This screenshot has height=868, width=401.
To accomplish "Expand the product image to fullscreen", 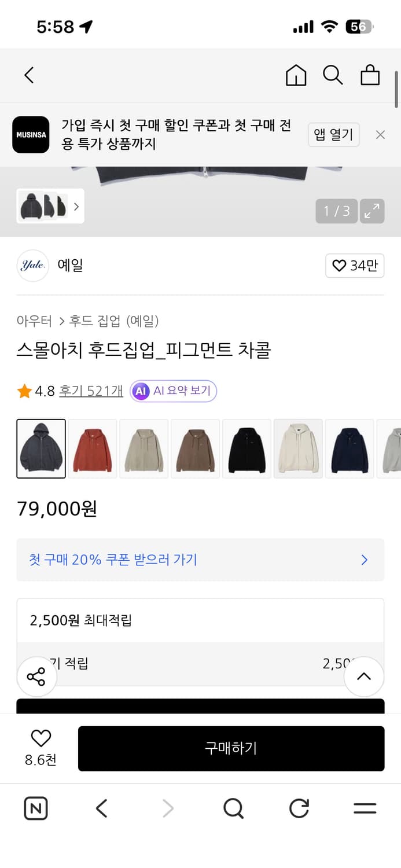I will click(372, 211).
